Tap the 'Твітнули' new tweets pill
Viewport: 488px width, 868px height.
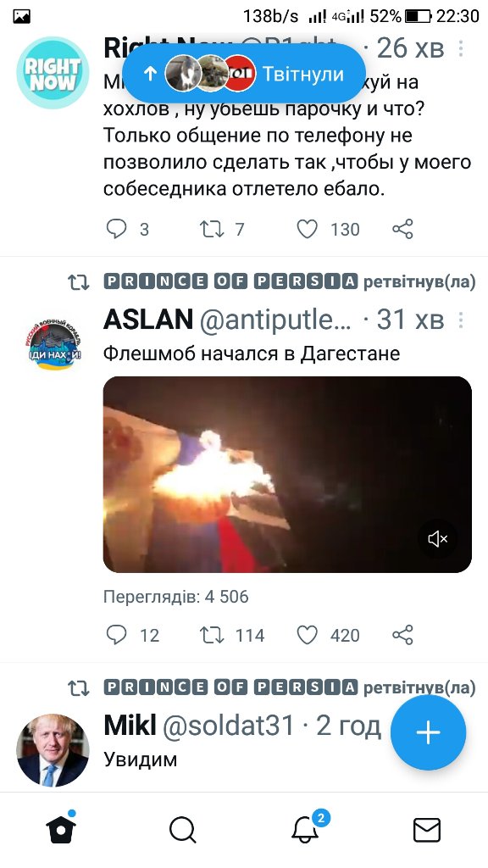(x=243, y=74)
